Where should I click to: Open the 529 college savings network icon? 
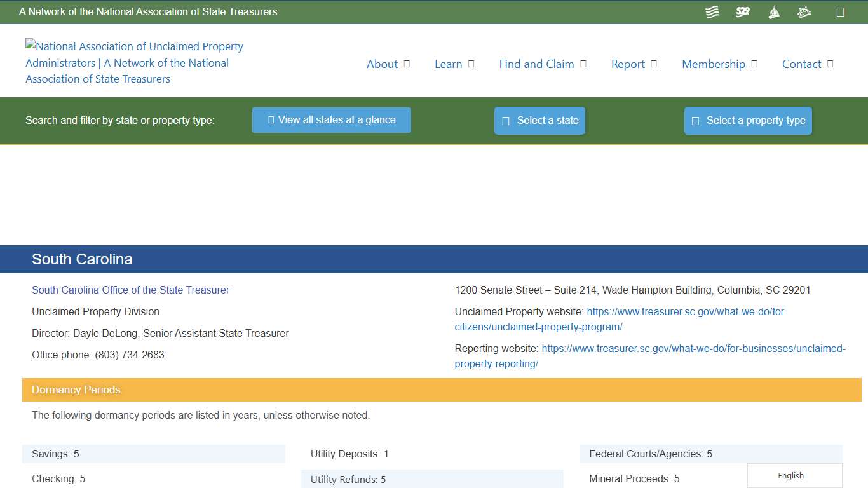[x=742, y=11]
